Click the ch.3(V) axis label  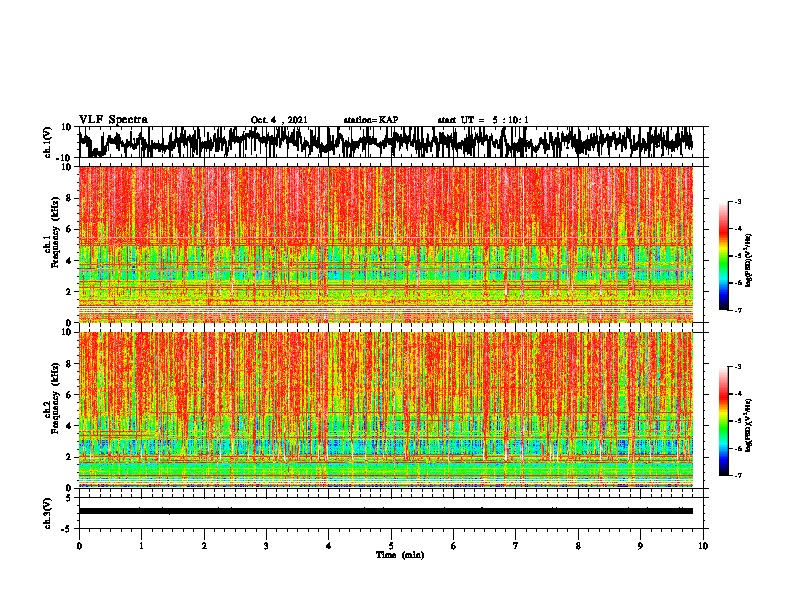47,514
